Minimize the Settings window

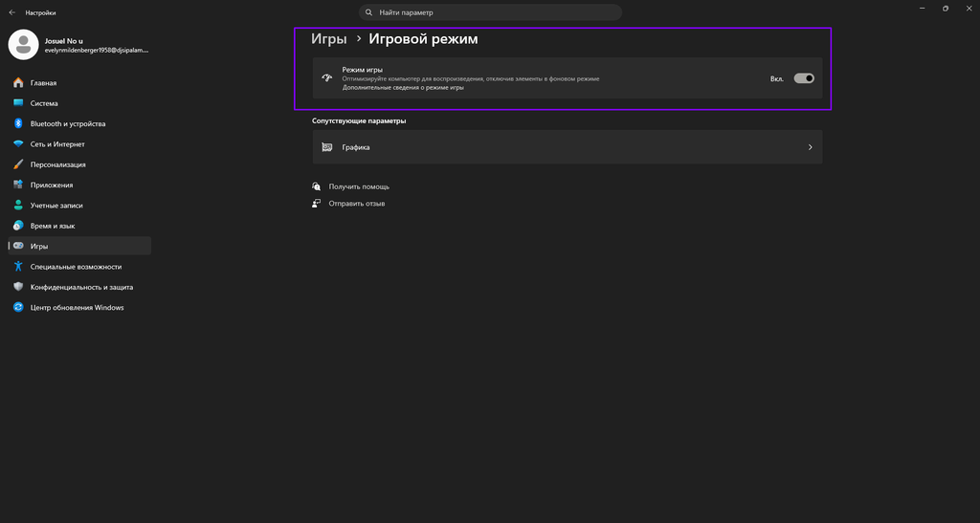pyautogui.click(x=923, y=8)
